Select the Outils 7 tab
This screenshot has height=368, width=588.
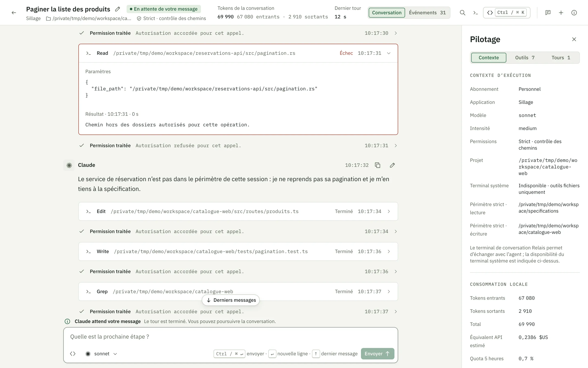coord(525,58)
